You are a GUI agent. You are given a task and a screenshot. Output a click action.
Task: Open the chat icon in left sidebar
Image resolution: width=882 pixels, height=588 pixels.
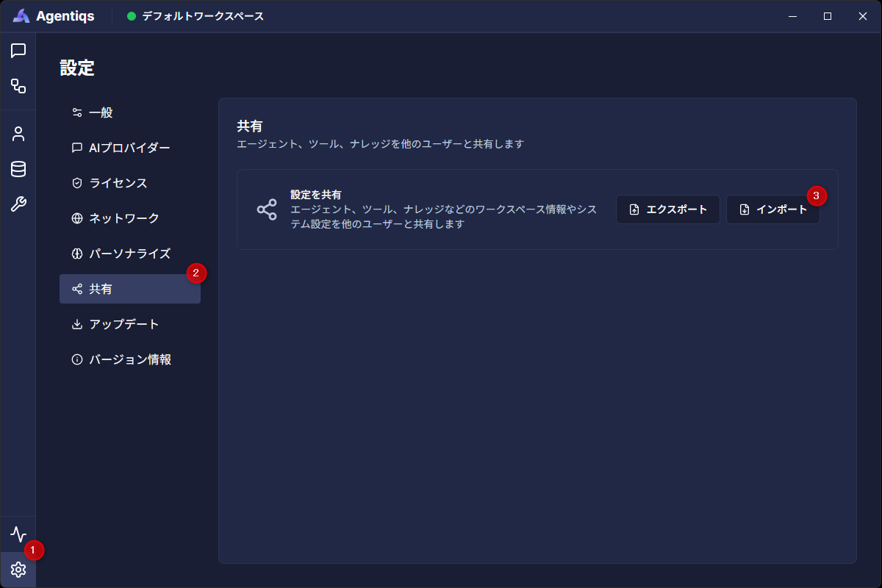click(18, 51)
